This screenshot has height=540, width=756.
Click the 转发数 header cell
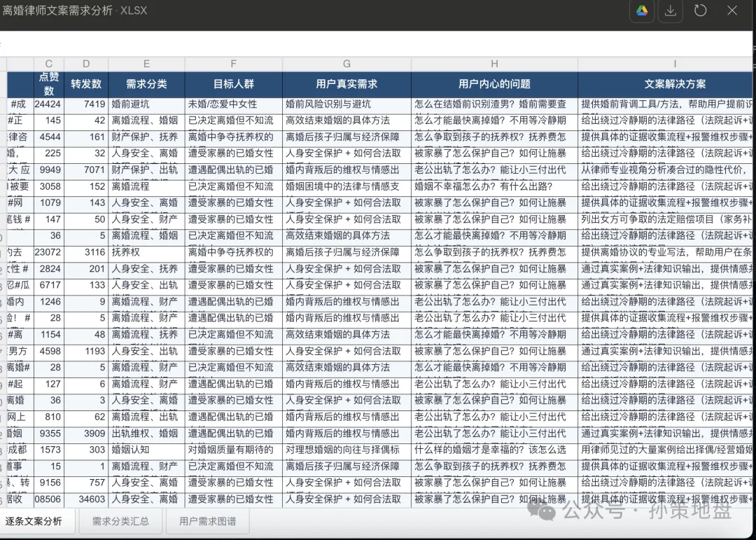point(86,84)
